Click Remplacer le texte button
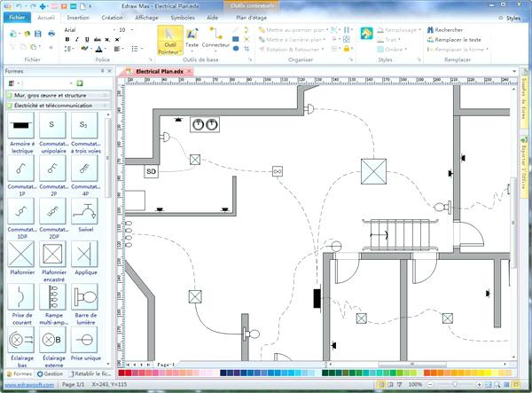 point(454,39)
